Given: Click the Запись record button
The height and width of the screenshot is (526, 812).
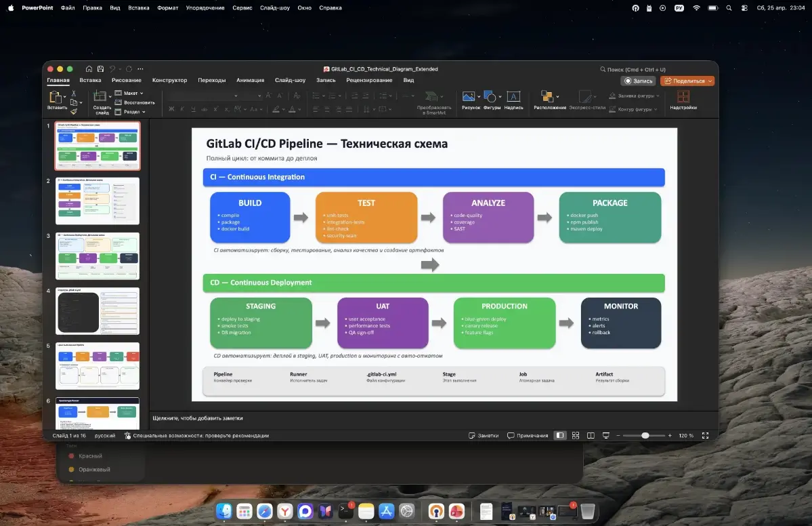Looking at the screenshot, I should click(638, 81).
